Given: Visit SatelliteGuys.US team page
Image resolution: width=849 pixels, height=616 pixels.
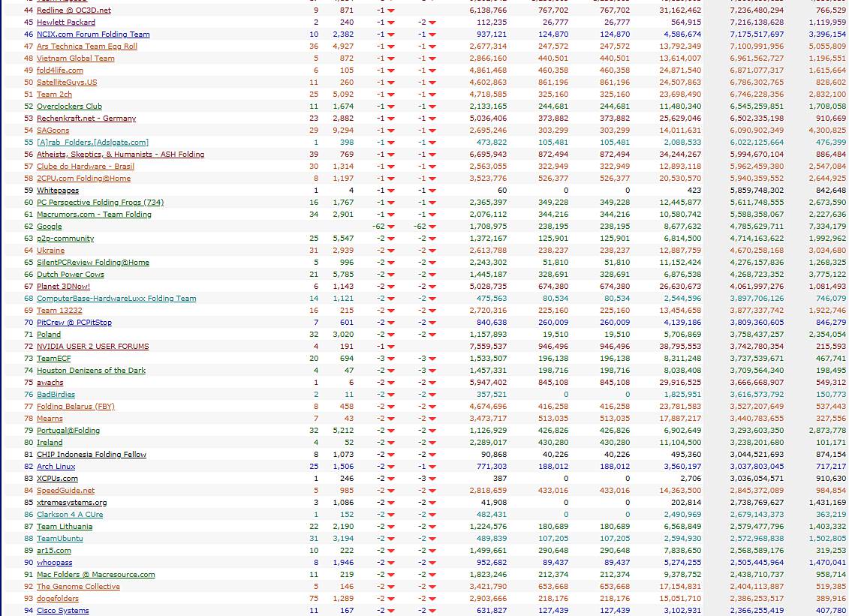Looking at the screenshot, I should [67, 83].
